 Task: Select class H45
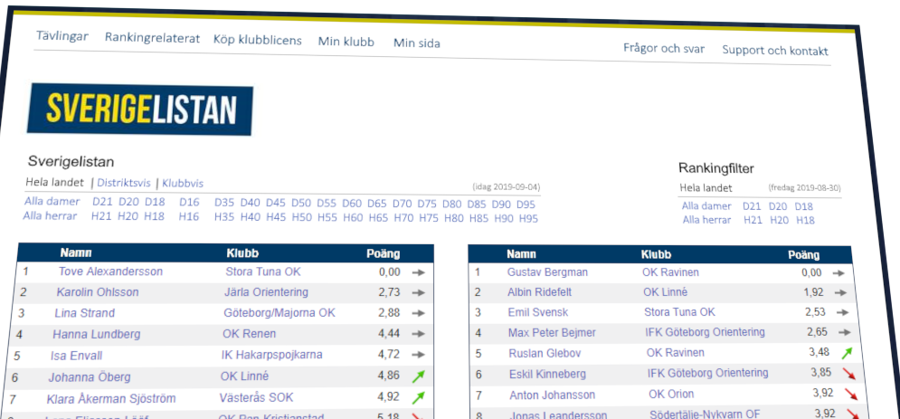pyautogui.click(x=276, y=218)
